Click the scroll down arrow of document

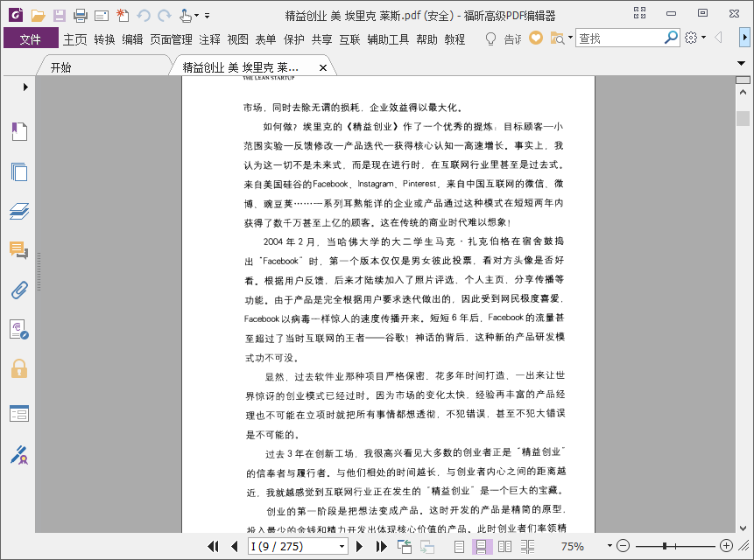743,528
